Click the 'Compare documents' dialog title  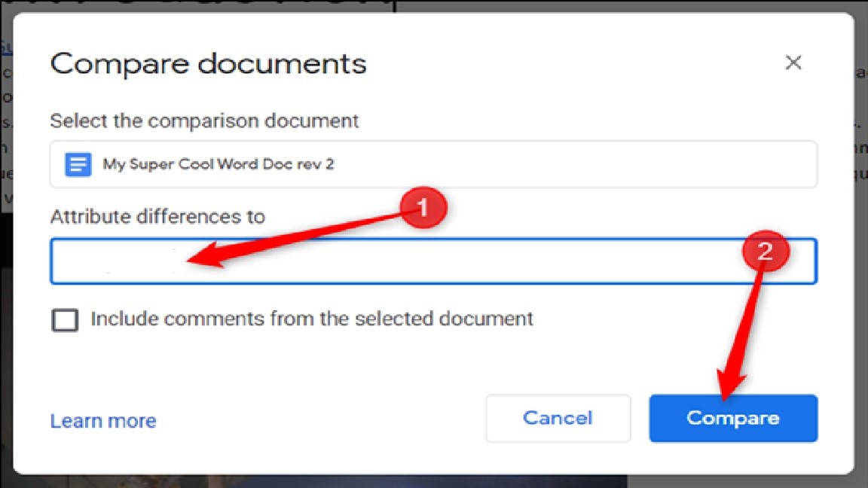click(208, 63)
